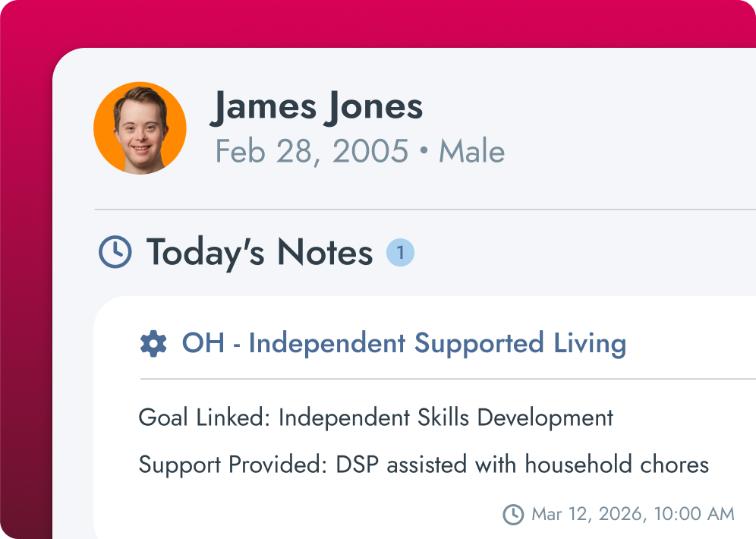Open the James Jones name heading
Screen dimensions: 756x539
point(317,106)
